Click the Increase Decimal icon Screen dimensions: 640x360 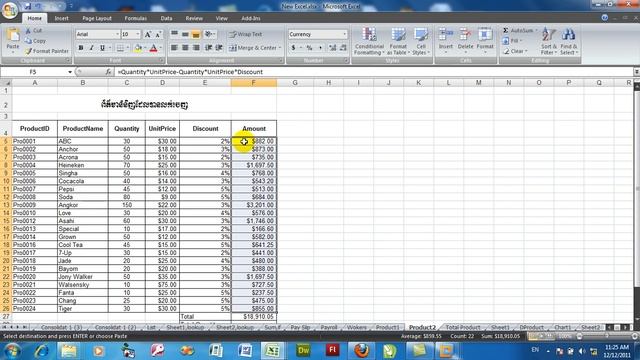[x=332, y=48]
